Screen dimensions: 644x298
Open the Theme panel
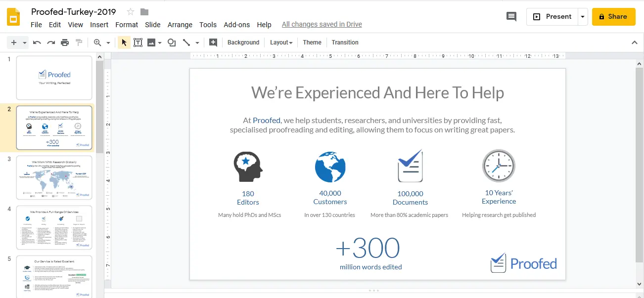(312, 43)
